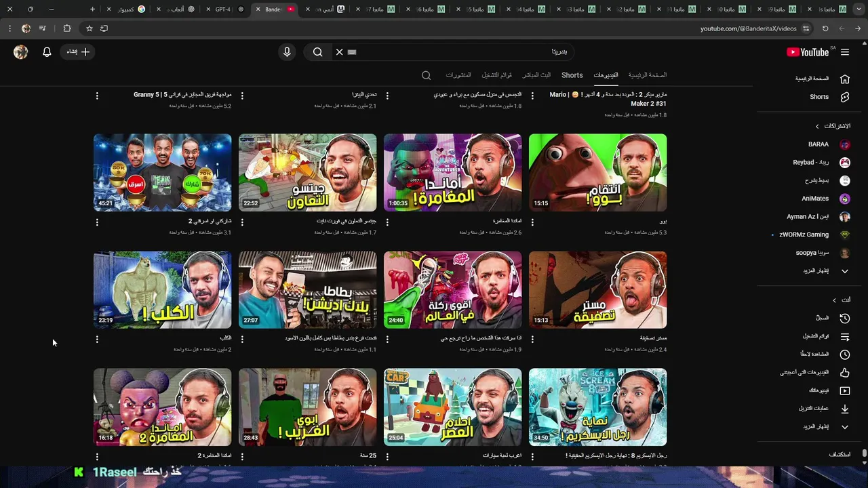The image size is (868, 488).
Task: Play the احلام العصر thumbnail
Action: point(452,407)
